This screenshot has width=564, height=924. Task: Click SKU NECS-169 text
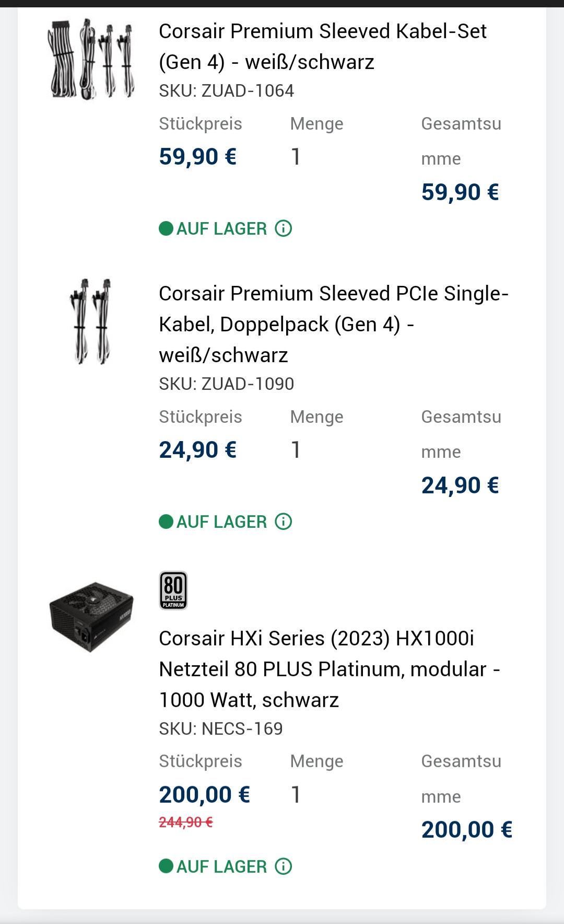221,729
